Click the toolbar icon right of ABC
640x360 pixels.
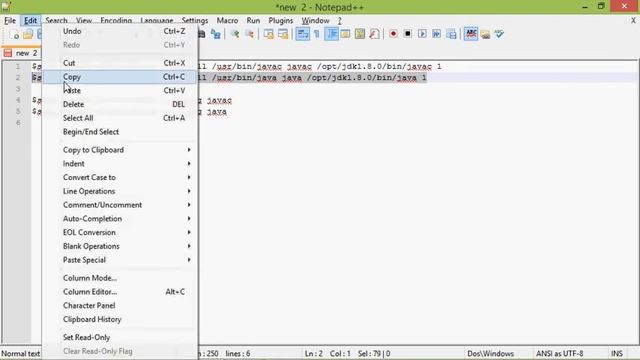click(x=485, y=34)
